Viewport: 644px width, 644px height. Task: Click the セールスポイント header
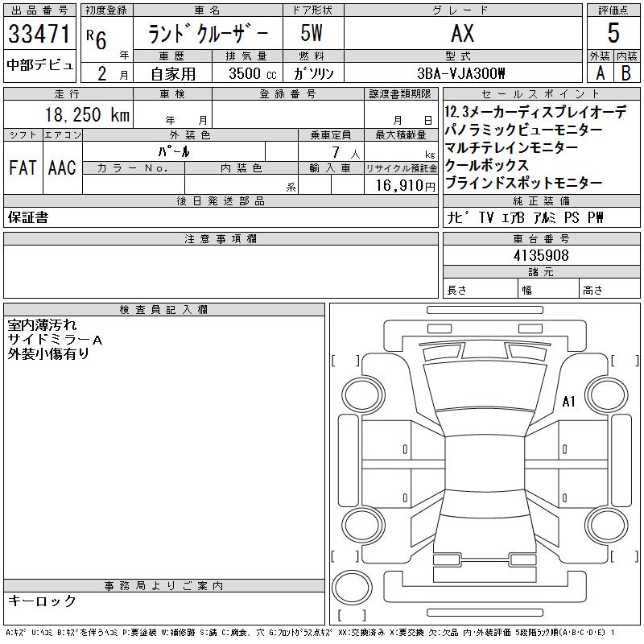pos(541,93)
